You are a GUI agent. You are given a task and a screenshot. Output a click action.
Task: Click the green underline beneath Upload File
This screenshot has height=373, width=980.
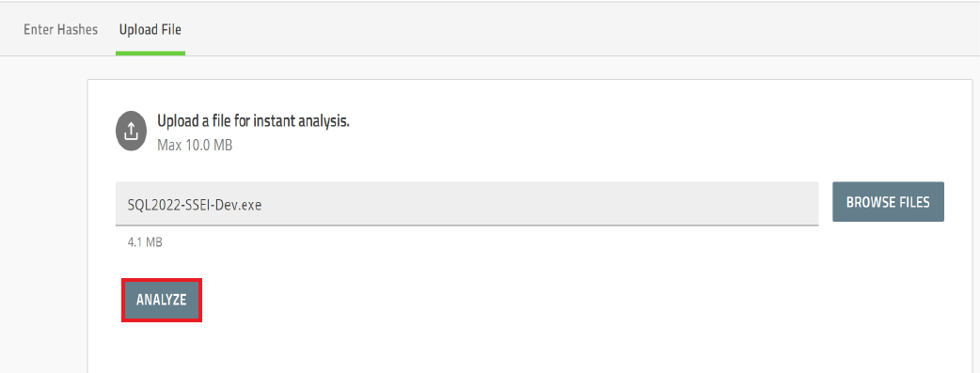tap(150, 54)
